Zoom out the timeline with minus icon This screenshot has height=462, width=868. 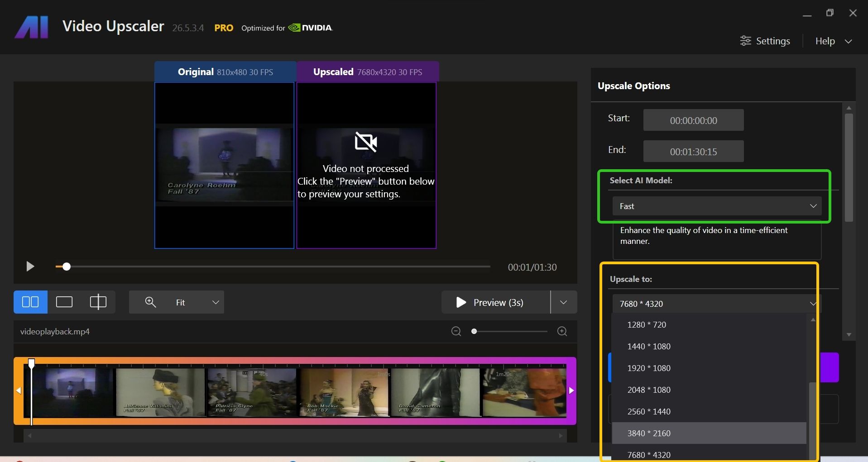click(456, 332)
